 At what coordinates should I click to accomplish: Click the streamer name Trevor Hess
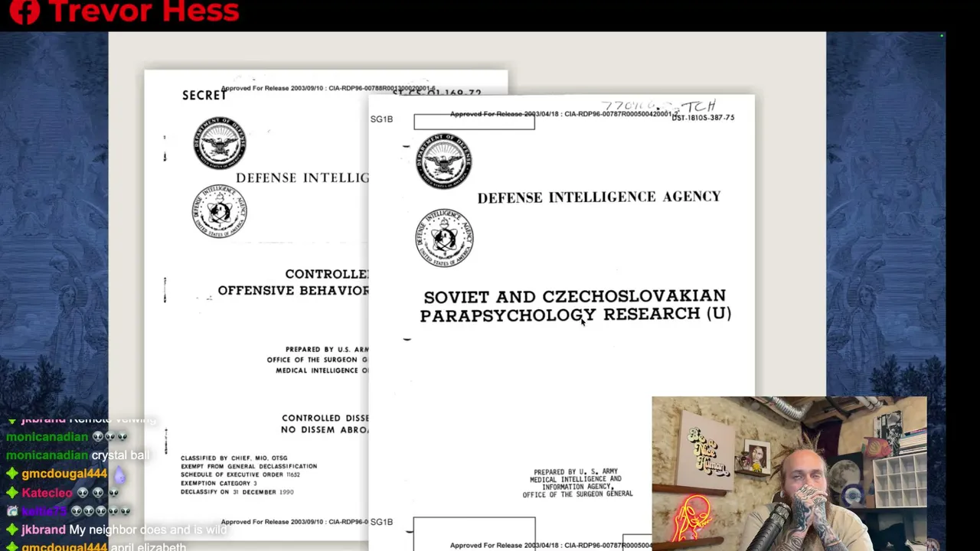[144, 11]
